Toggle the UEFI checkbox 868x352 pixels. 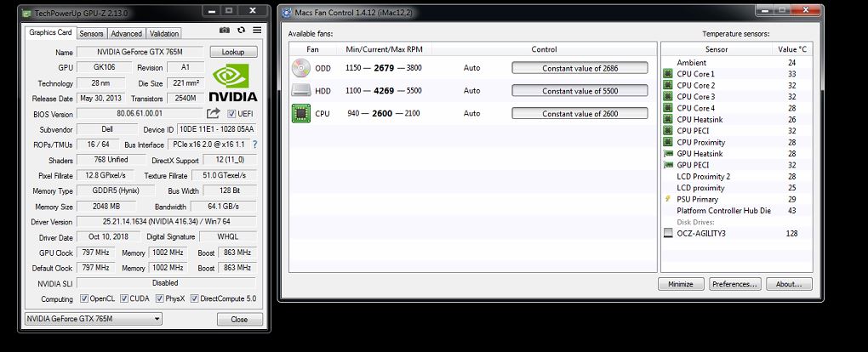pos(232,113)
